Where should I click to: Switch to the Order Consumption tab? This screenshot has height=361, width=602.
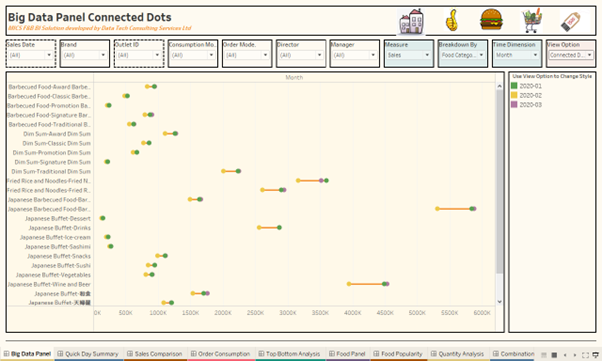point(221,354)
